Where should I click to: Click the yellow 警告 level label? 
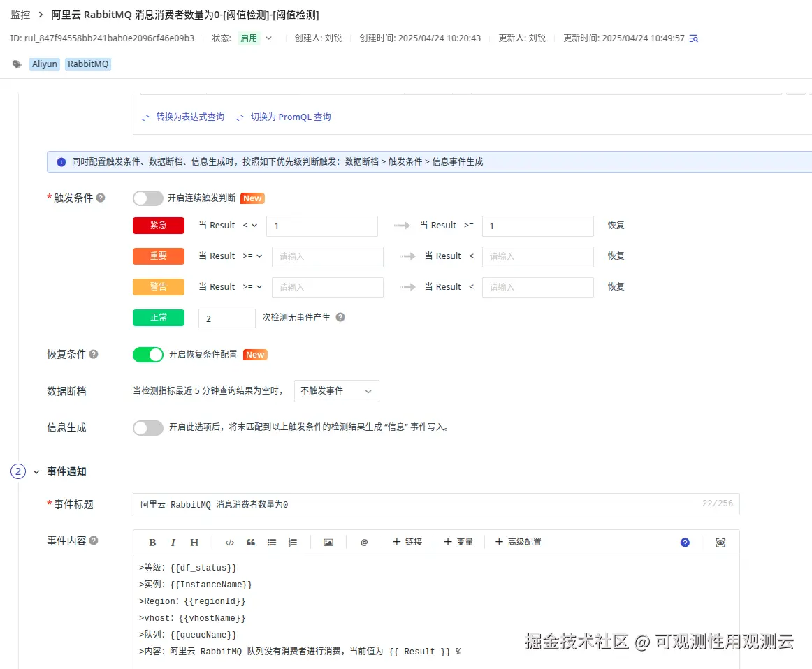159,286
